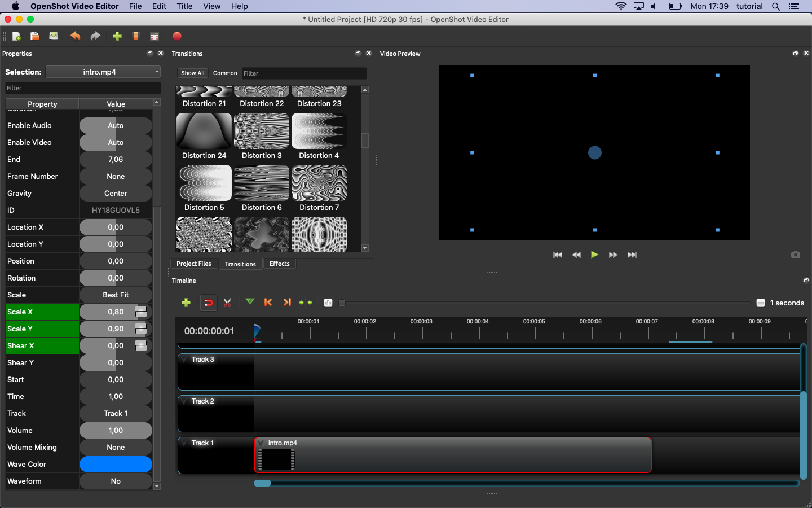This screenshot has width=812, height=508.
Task: Expand the Track 3 menu arrow
Action: [184, 360]
